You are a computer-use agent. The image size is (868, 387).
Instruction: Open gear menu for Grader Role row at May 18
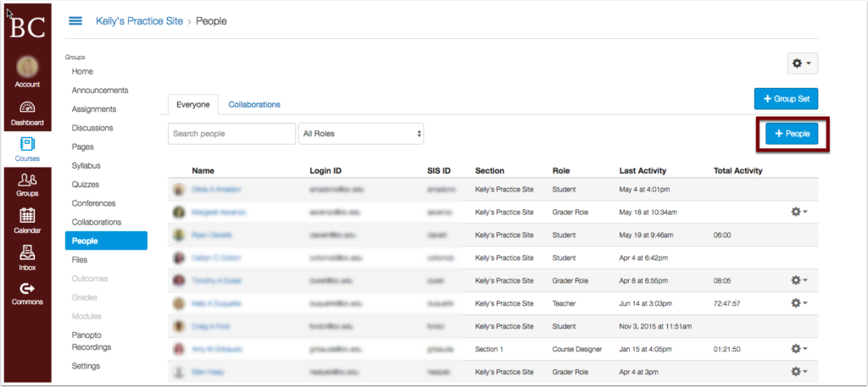pyautogui.click(x=799, y=212)
